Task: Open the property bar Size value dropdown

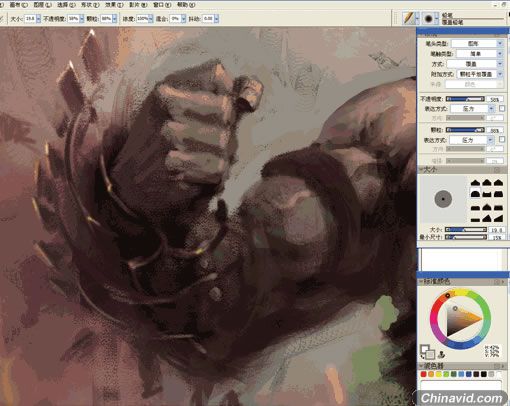Action: point(38,19)
